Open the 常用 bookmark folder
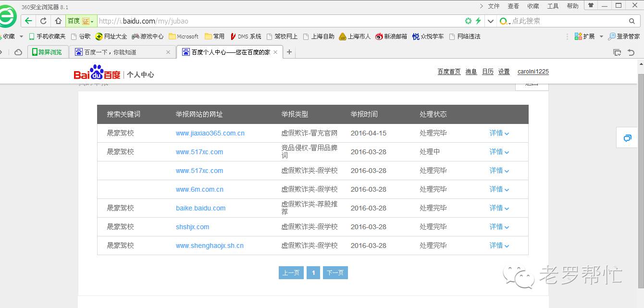The width and height of the screenshot is (644, 308). coord(214,37)
